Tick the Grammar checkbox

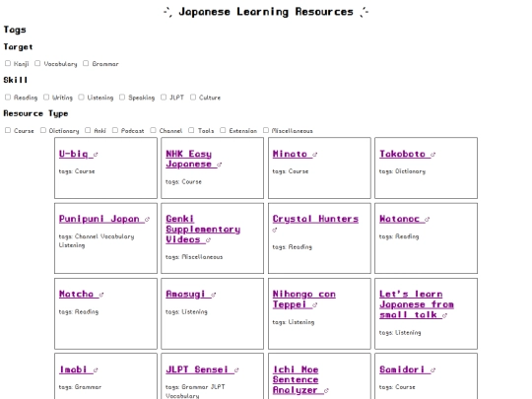pyautogui.click(x=86, y=63)
